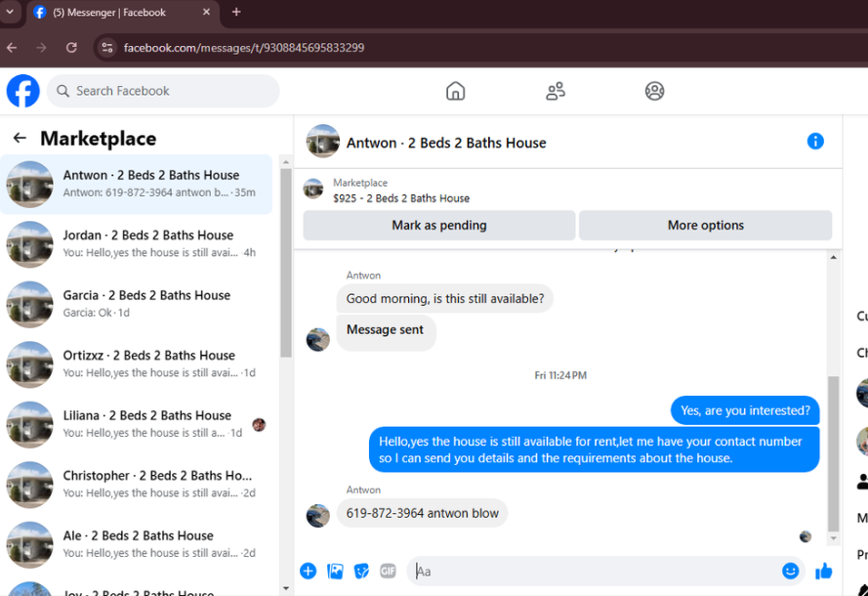The height and width of the screenshot is (596, 868).
Task: Click the conversation list scrollbar
Action: [x=286, y=263]
